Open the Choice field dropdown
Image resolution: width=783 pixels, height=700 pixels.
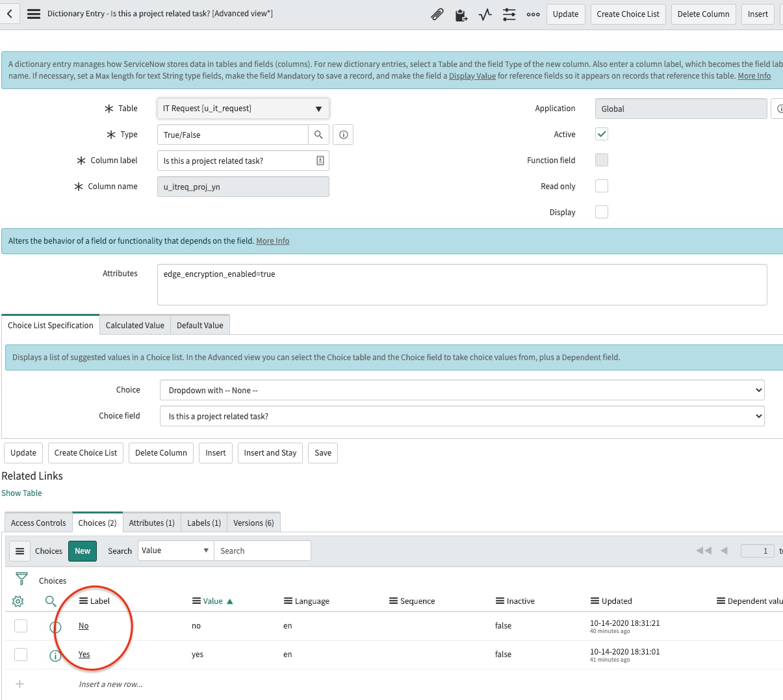[x=462, y=416]
